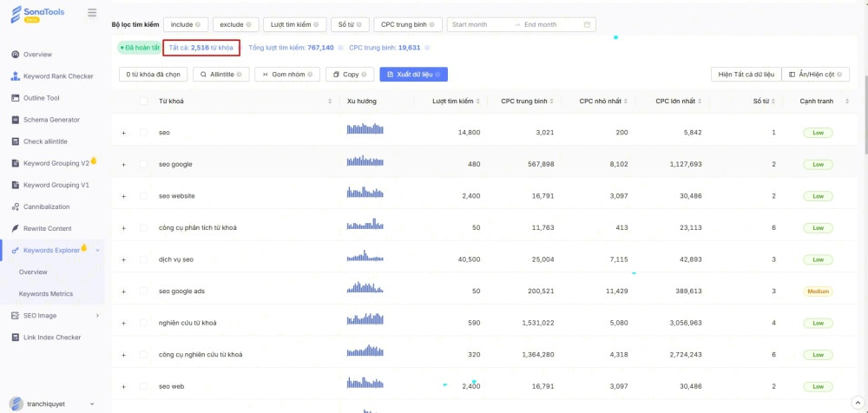Expand the 'seo' keyword row
The image size is (868, 413).
[x=123, y=133]
